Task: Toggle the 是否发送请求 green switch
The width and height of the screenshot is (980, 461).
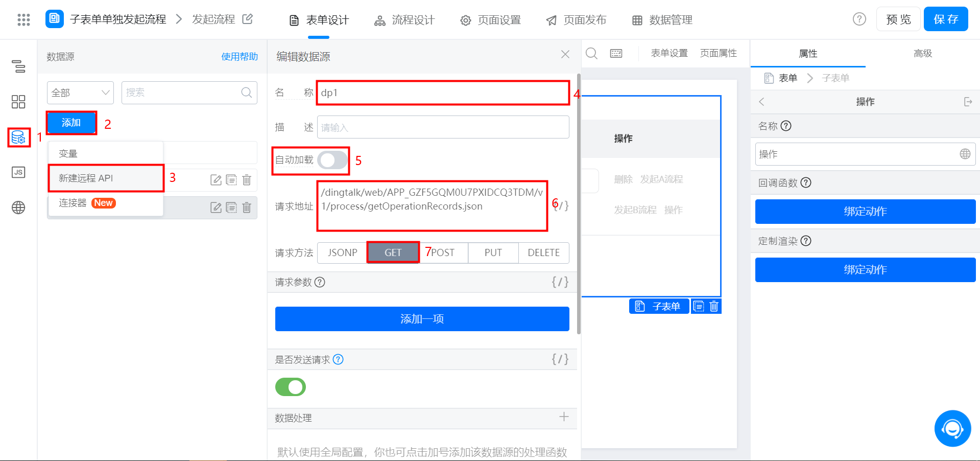Action: click(x=291, y=387)
